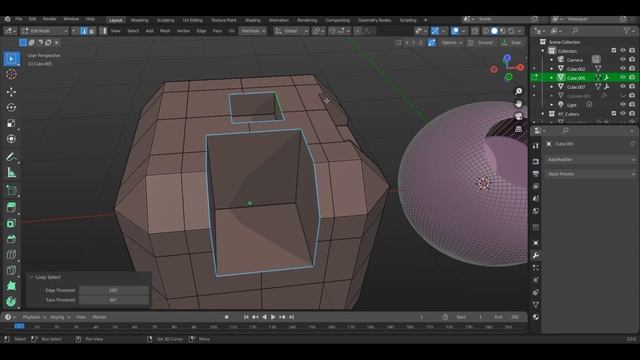Image resolution: width=640 pixels, height=360 pixels.
Task: Open the Tool properties tab icon
Action: (x=536, y=146)
